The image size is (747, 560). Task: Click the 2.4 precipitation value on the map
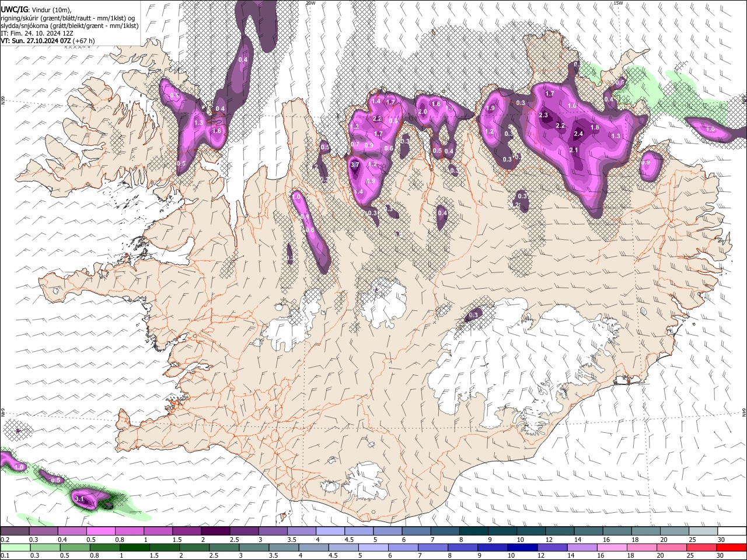(578, 134)
